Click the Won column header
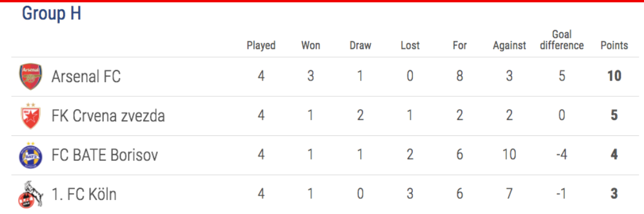Screen dimensions: 644x214 point(311,45)
